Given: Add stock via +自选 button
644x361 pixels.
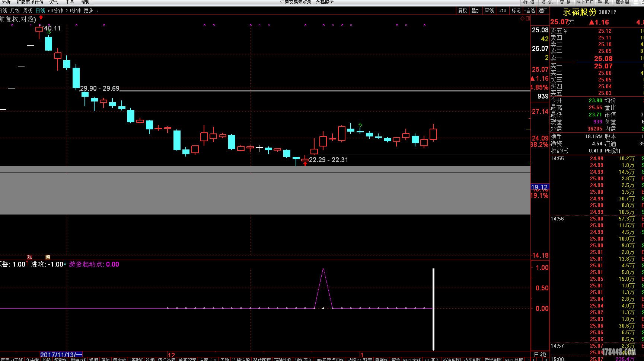Looking at the screenshot, I should click(x=529, y=10).
